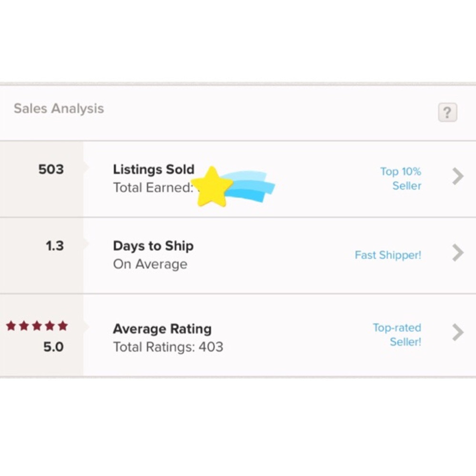
Task: Click the Total Ratings: 403 text
Action: pos(168,347)
